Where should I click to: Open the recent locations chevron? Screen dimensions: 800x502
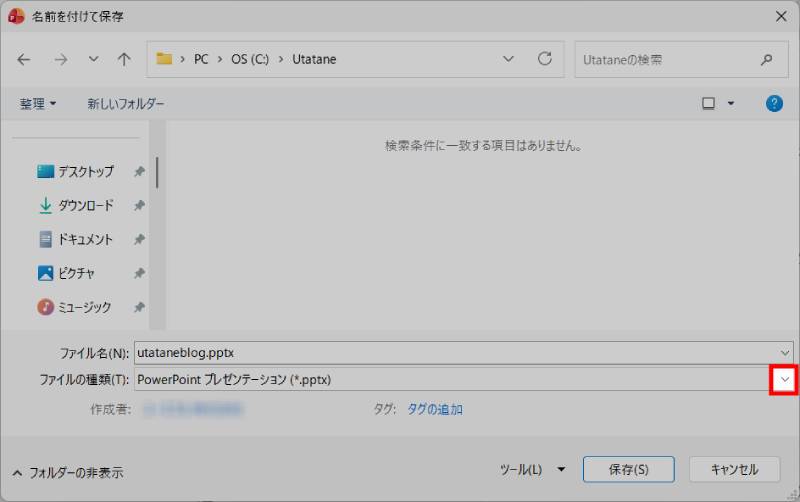(93, 59)
